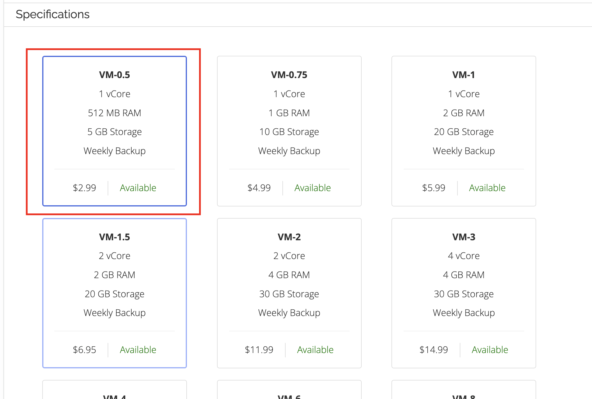Select the VM-0.5 plan card
592x399 pixels.
tap(114, 131)
